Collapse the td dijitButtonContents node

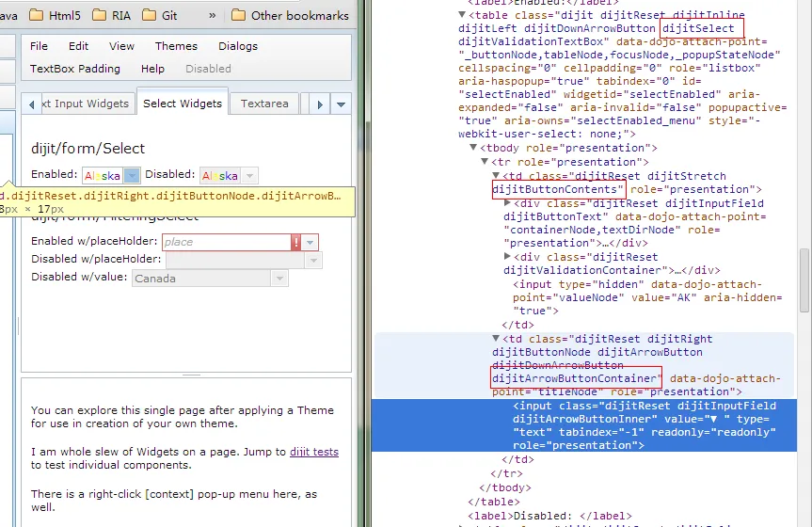click(x=496, y=176)
